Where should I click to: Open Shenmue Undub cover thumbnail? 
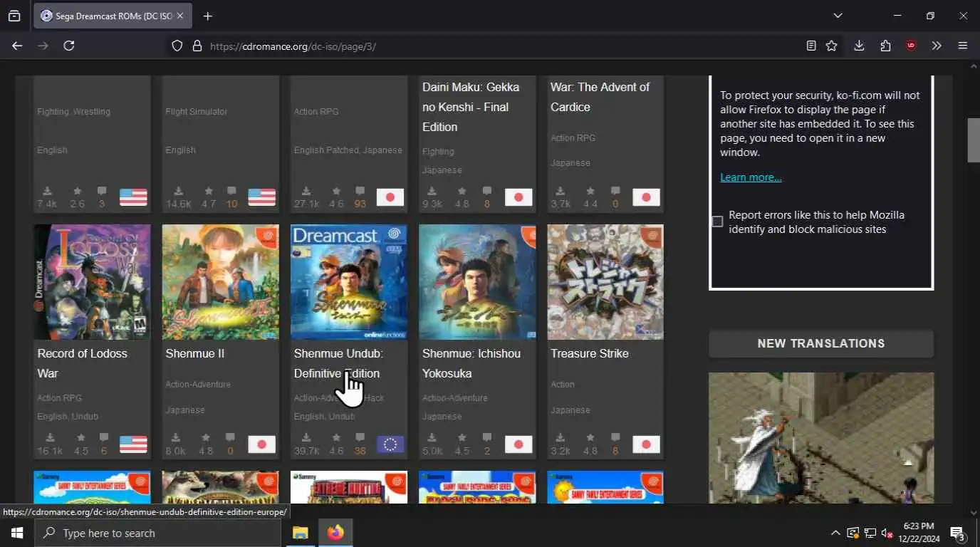click(349, 282)
